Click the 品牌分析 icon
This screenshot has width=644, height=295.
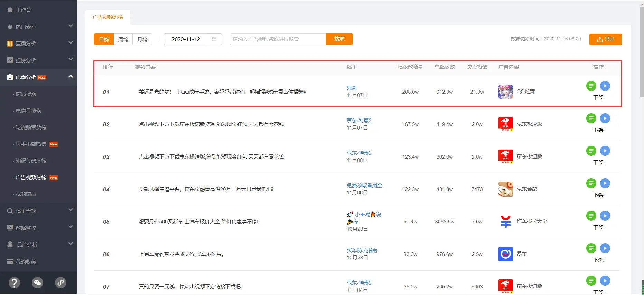[x=10, y=245]
